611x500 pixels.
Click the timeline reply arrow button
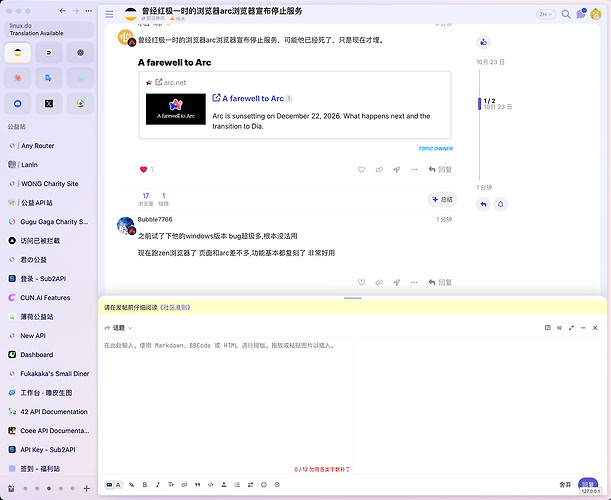[x=483, y=204]
